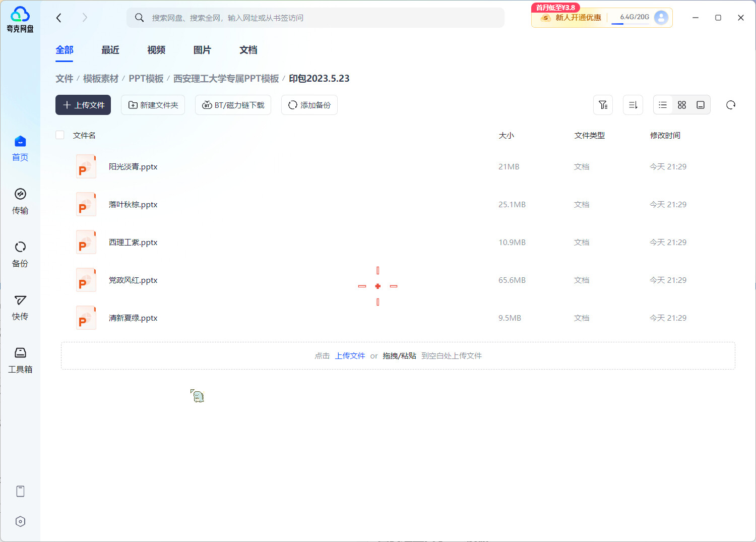Open the 备份 backup section
This screenshot has width=756, height=542.
tap(20, 254)
